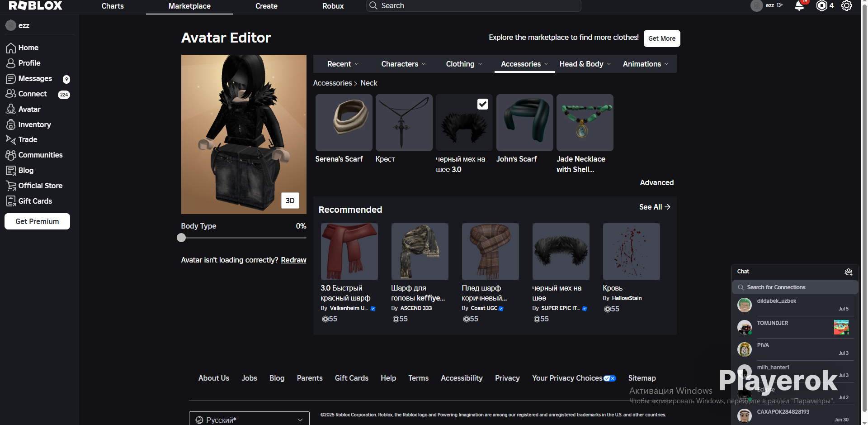Open the Advanced link

pyautogui.click(x=657, y=182)
